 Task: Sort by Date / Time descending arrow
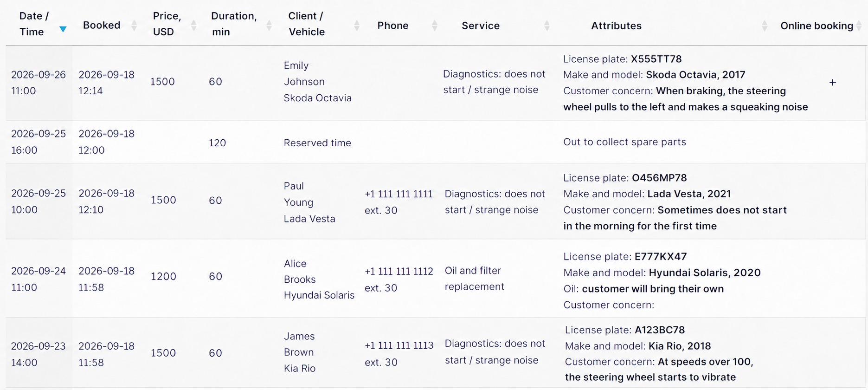tap(63, 29)
